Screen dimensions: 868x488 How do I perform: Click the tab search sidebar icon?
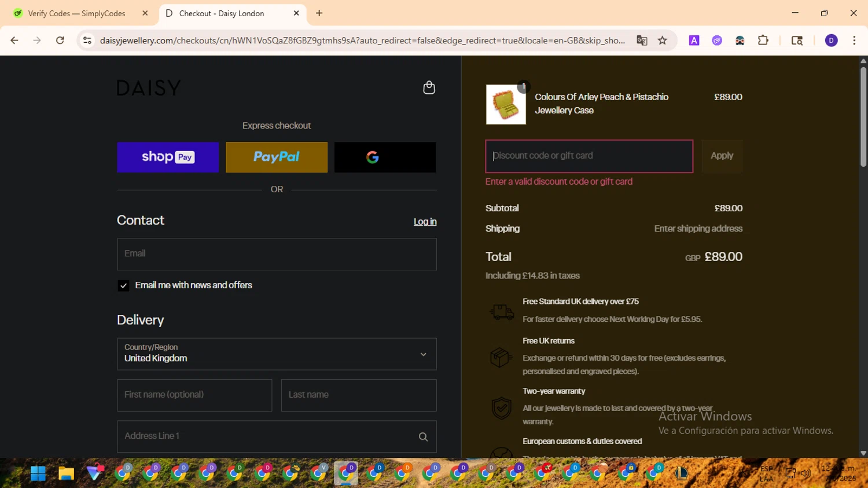[x=797, y=41]
